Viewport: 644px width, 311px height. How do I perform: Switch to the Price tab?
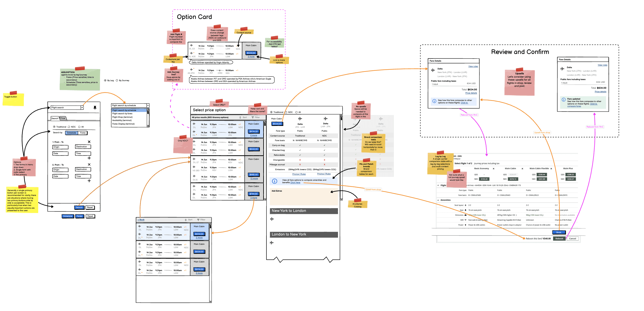click(63, 118)
